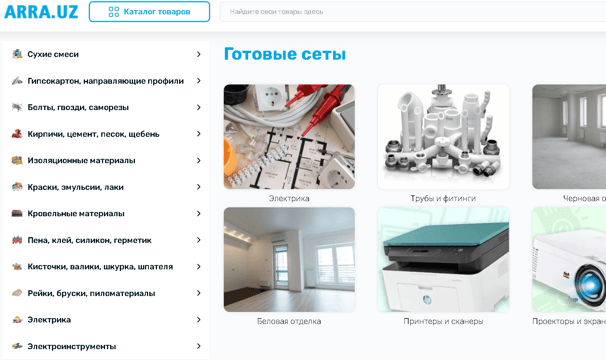Click the Принтеры и сканеры caption
The image size is (606, 360).
click(443, 321)
